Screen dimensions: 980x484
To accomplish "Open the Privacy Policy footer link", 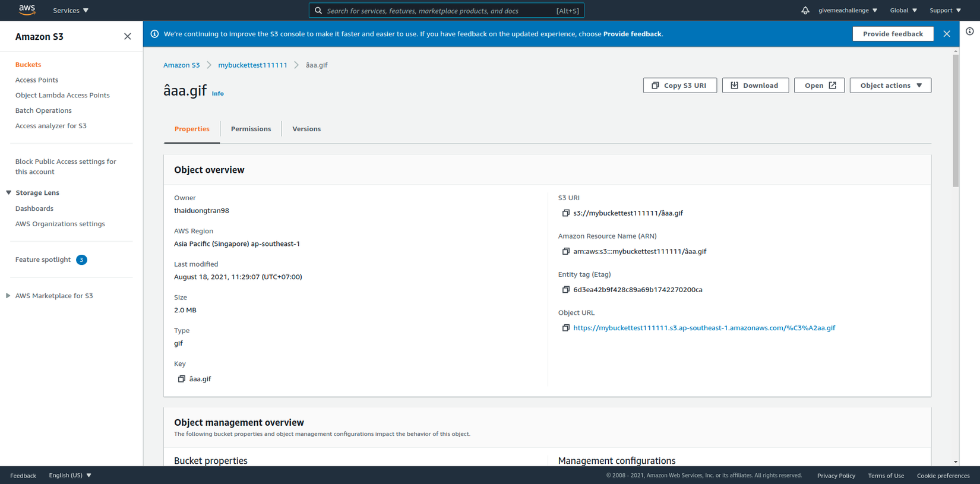I will pyautogui.click(x=836, y=476).
